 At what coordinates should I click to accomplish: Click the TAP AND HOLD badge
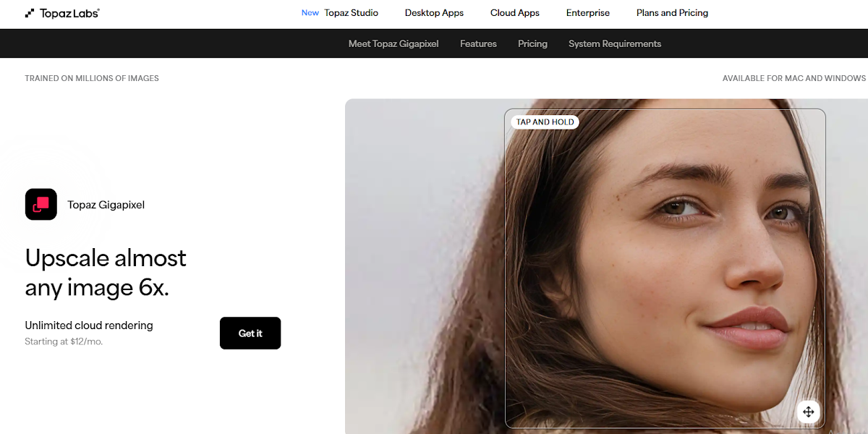point(545,122)
